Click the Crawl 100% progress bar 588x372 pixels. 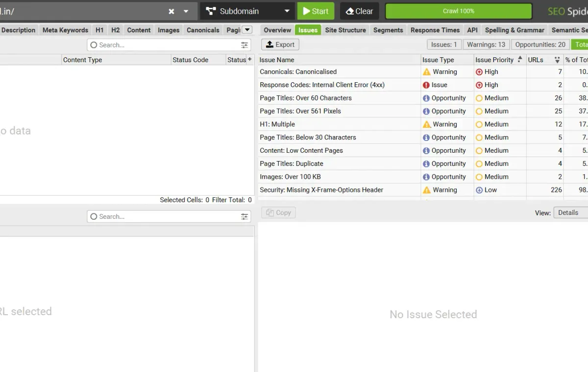[459, 11]
